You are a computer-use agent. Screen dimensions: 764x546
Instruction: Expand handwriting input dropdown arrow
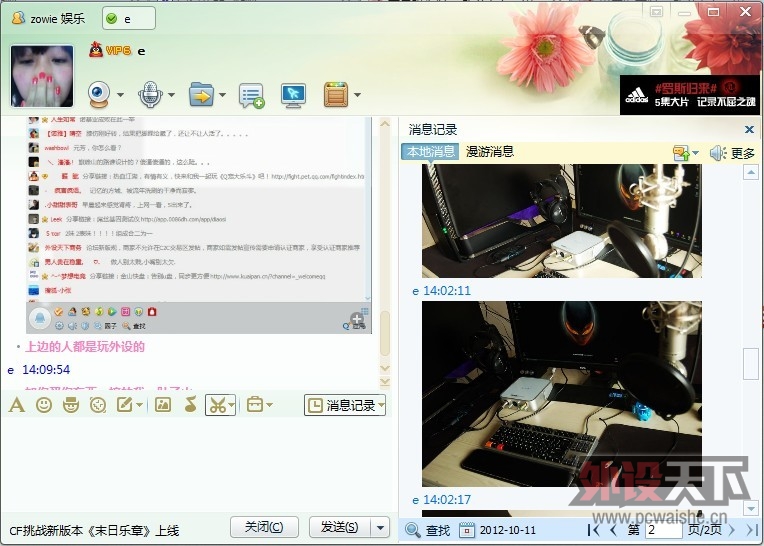140,405
